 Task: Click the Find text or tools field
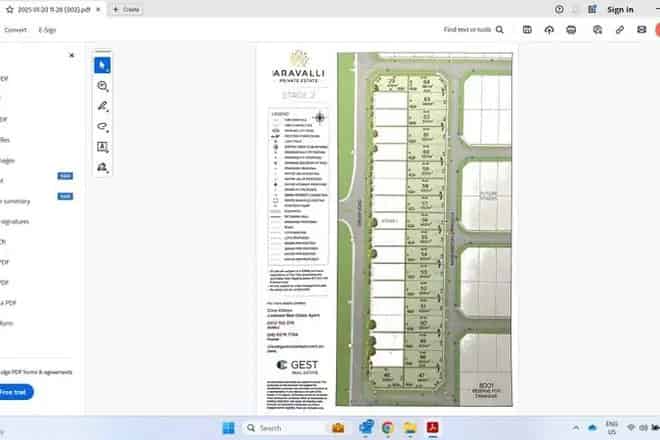coord(467,29)
